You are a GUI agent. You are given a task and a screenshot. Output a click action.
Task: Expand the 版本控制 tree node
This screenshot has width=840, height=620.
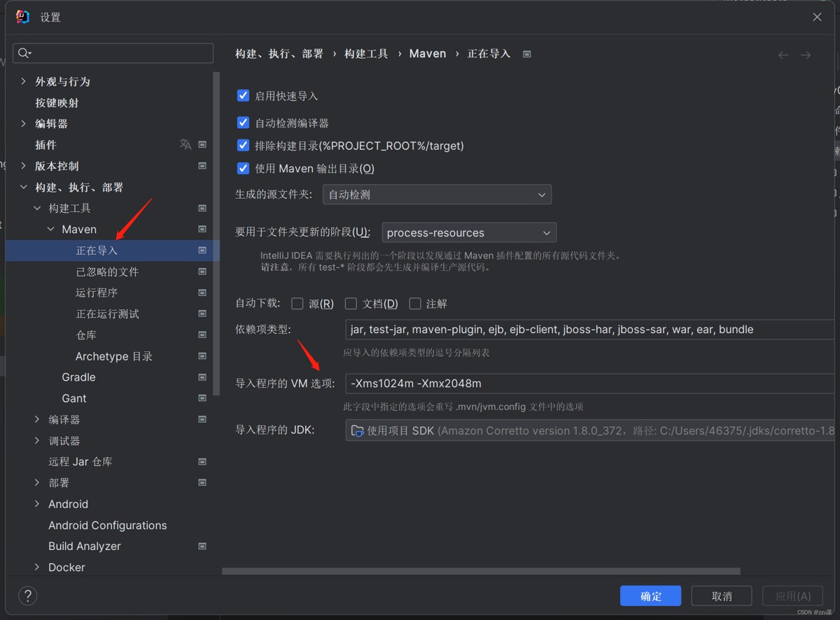pos(23,166)
